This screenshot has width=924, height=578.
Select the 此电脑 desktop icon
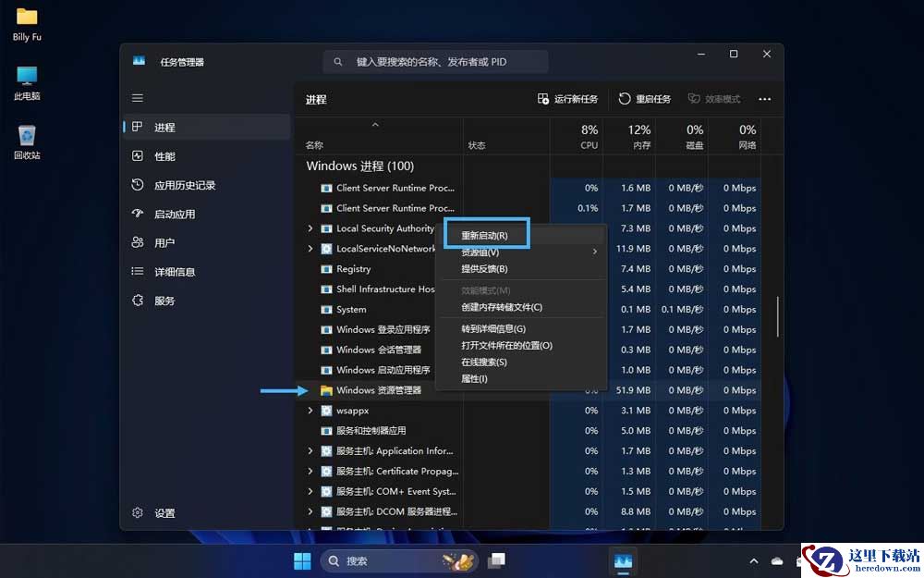pyautogui.click(x=27, y=83)
